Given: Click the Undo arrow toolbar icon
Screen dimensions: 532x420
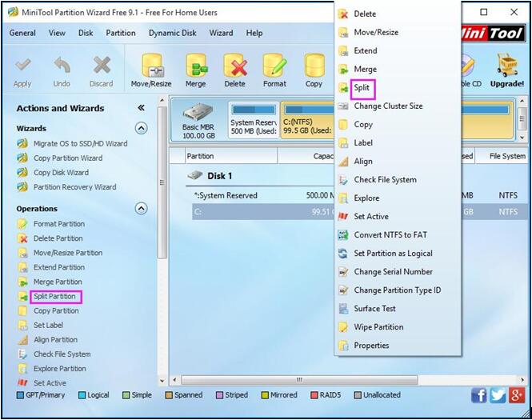Looking at the screenshot, I should coord(62,65).
